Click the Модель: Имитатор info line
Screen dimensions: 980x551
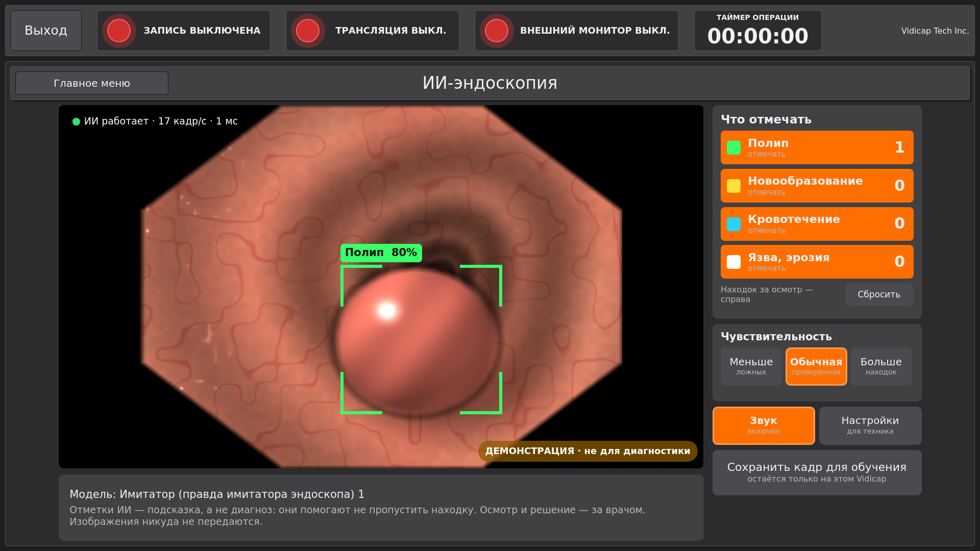tap(217, 494)
